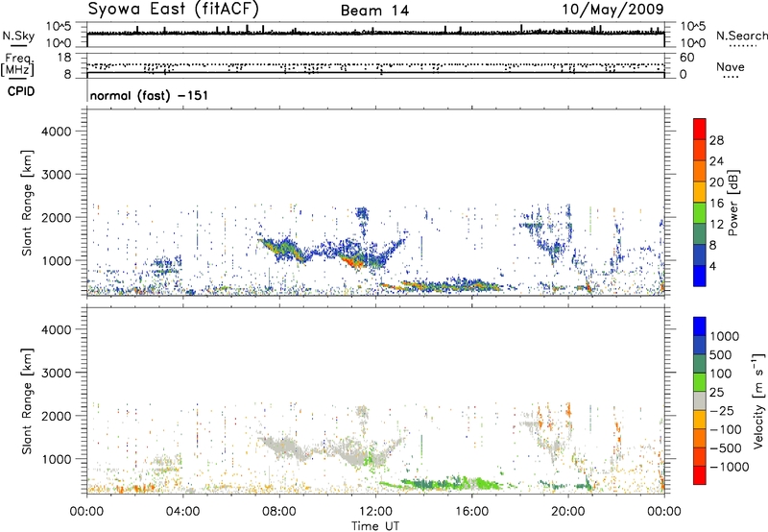Click the 'normal (fast) -151' text
768x532 pixels.
click(x=149, y=95)
